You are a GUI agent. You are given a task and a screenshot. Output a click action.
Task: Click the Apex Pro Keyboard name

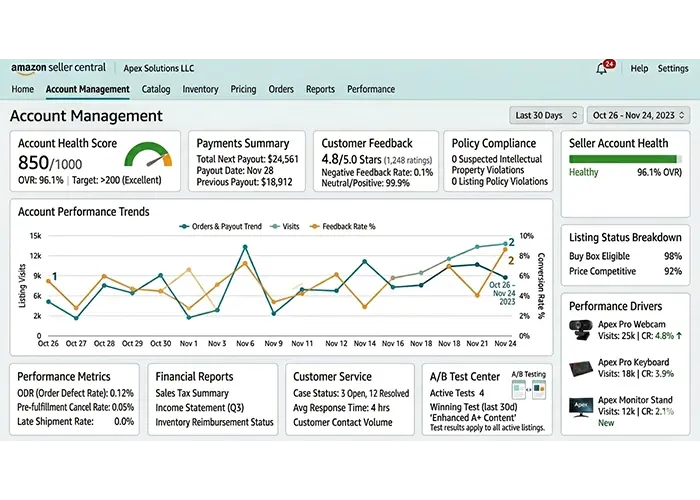pos(633,362)
